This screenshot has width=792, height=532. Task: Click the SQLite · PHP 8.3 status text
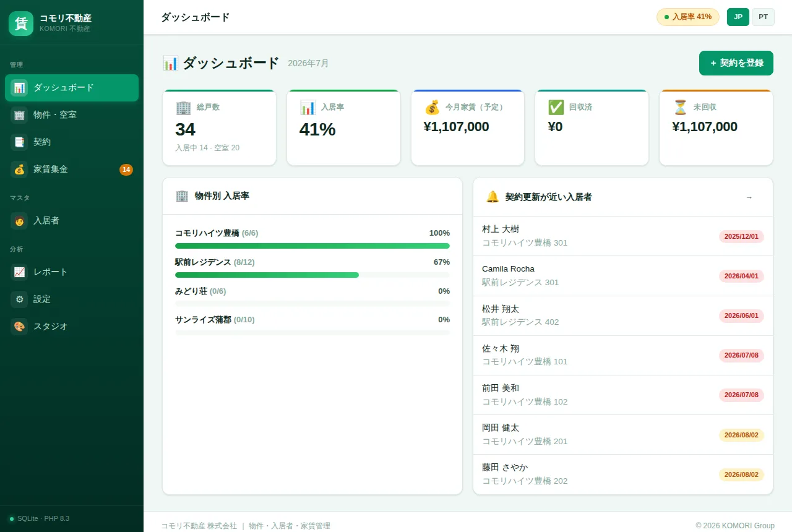click(43, 519)
